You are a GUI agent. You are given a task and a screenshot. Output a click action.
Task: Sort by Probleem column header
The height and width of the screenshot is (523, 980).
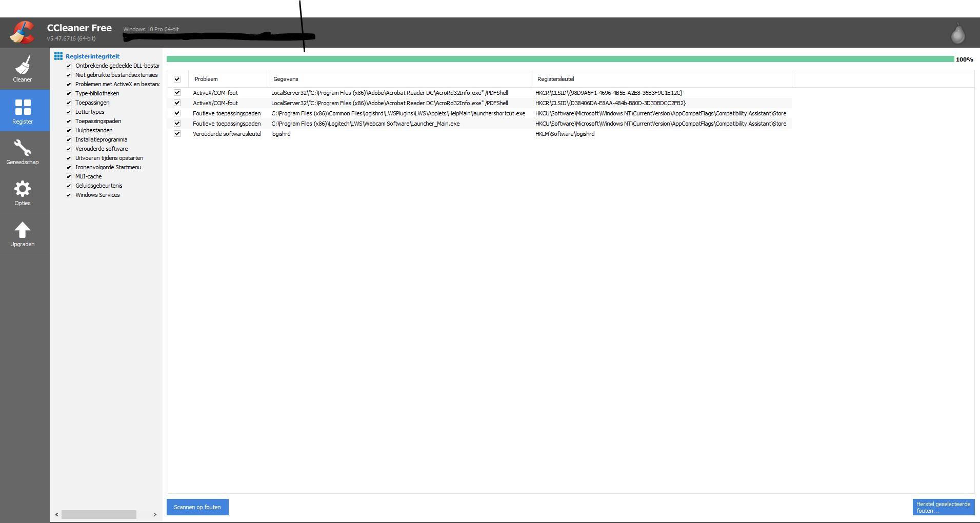(x=228, y=79)
